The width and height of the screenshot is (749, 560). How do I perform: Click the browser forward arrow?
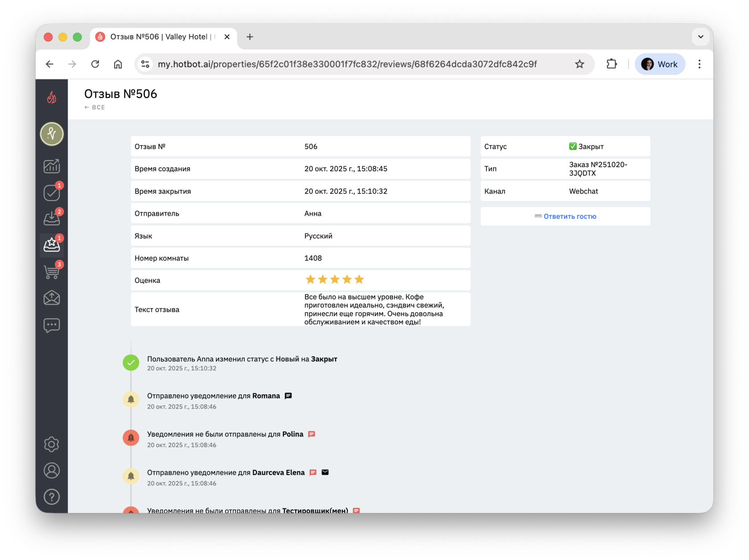72,64
